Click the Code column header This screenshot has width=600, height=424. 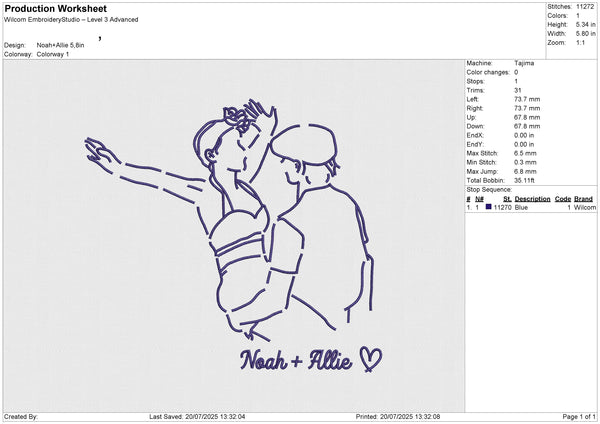click(563, 199)
